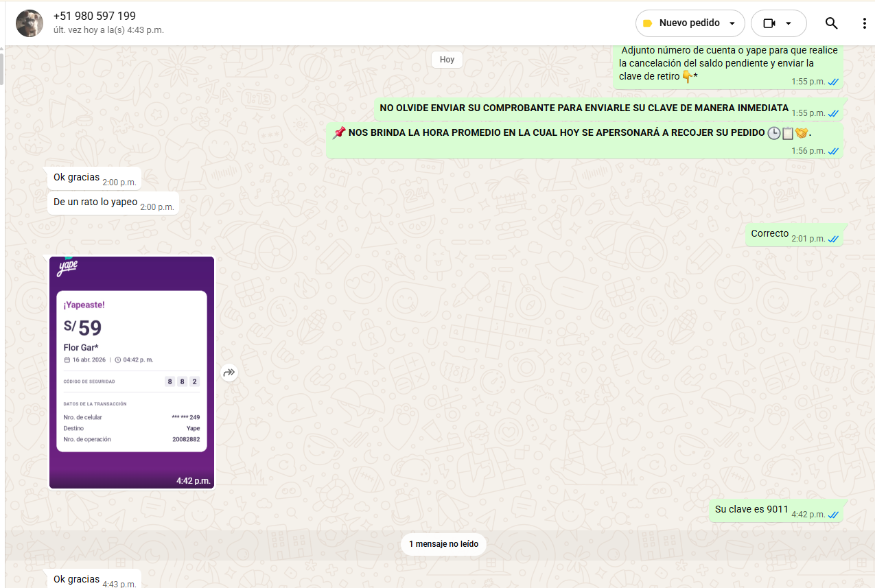Click the contact profile picture
Image resolution: width=875 pixels, height=588 pixels.
[x=30, y=23]
